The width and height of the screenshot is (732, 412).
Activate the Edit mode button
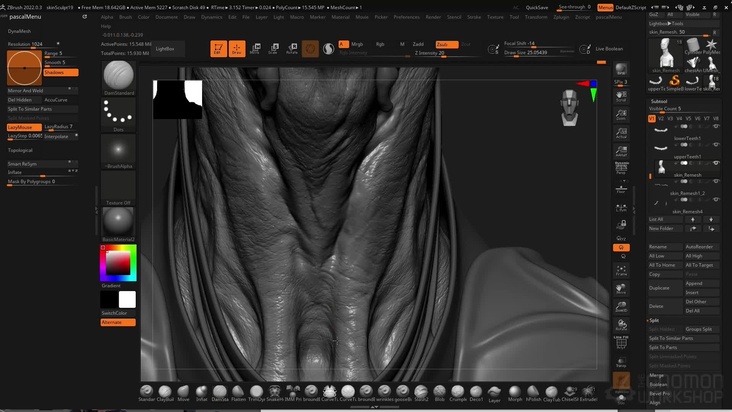[218, 49]
